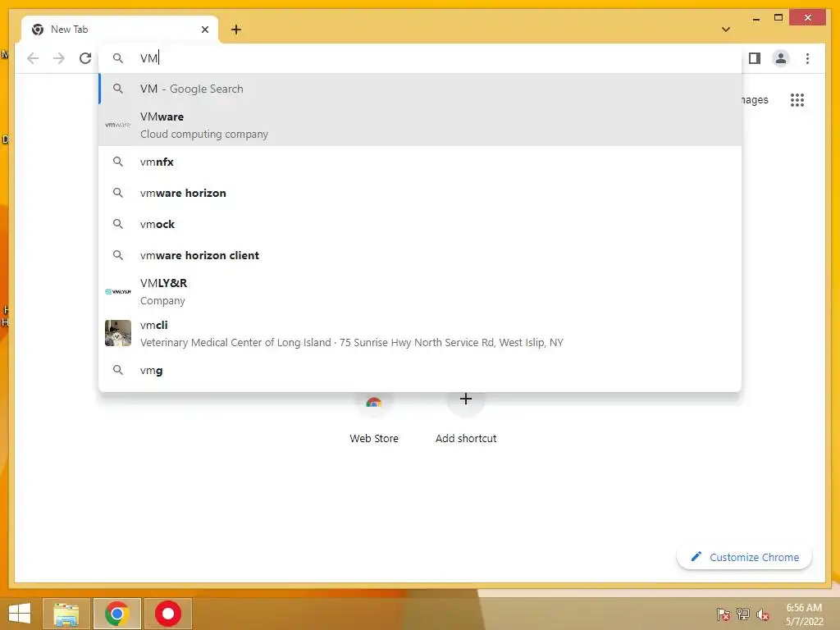
Task: Click the vmcli dog photo thumbnail
Action: pyautogui.click(x=118, y=333)
